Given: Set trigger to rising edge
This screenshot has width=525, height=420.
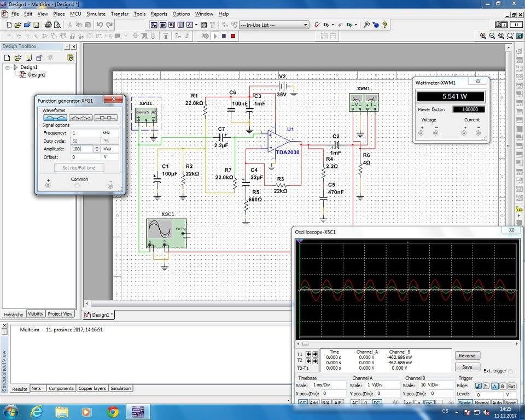Looking at the screenshot, I should coord(479,386).
